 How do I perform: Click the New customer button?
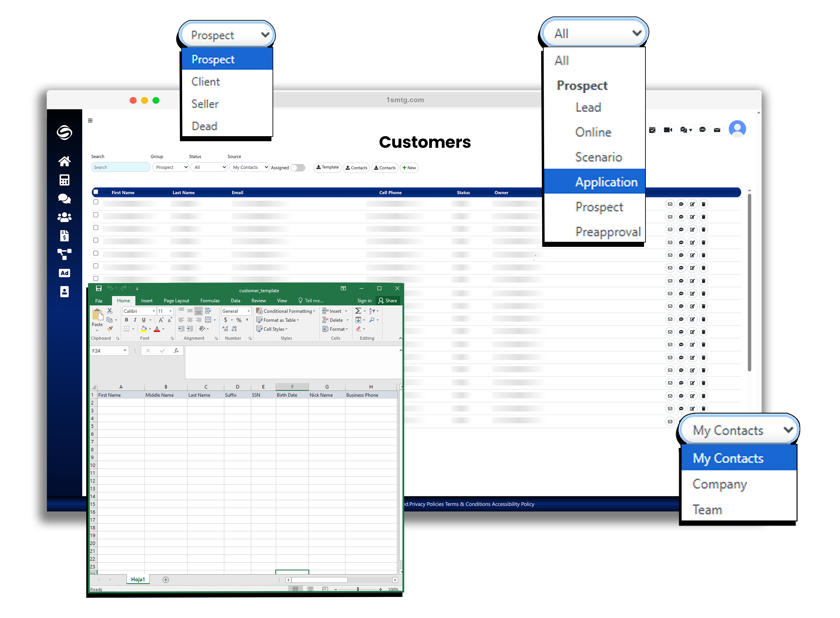point(409,168)
